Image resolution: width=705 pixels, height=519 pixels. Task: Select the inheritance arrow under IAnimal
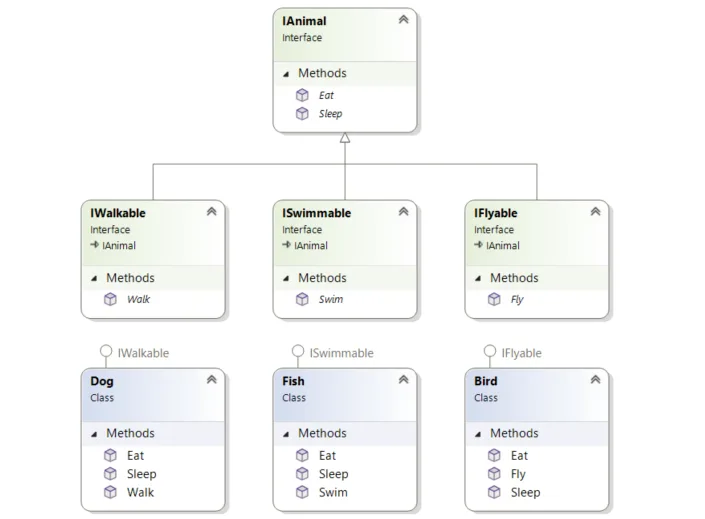pyautogui.click(x=345, y=138)
